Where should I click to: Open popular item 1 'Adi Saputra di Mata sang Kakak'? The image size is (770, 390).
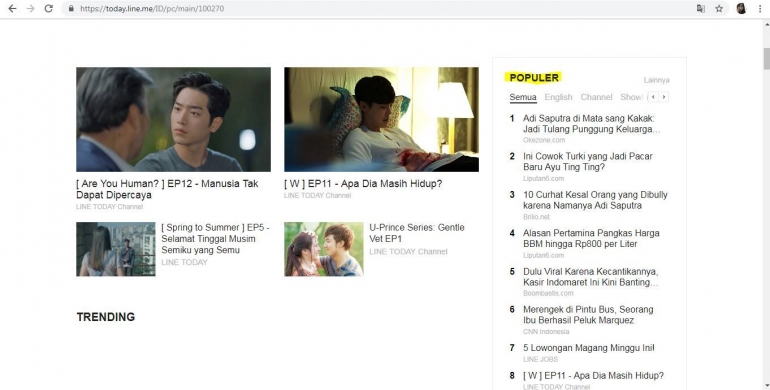tap(591, 124)
